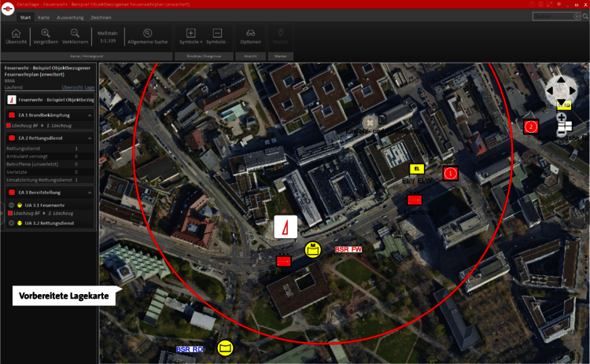Select the UA 3.1 Feuerwehr row

point(50,205)
